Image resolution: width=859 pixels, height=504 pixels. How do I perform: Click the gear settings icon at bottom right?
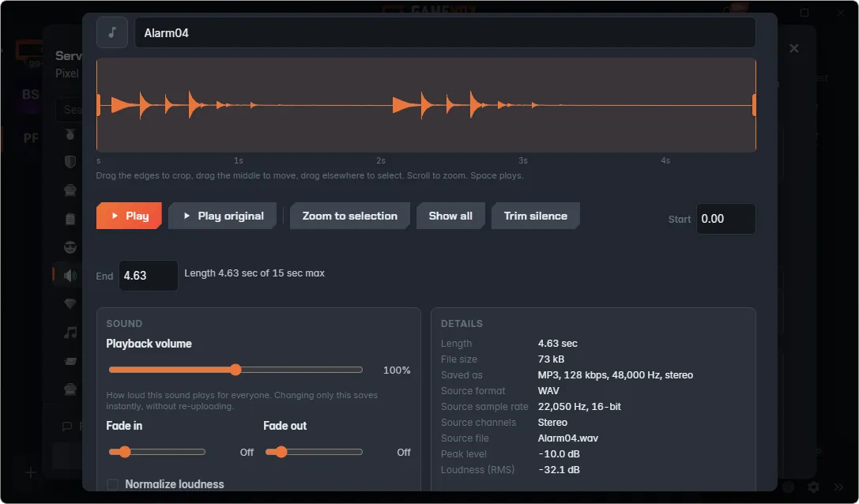coord(813,487)
